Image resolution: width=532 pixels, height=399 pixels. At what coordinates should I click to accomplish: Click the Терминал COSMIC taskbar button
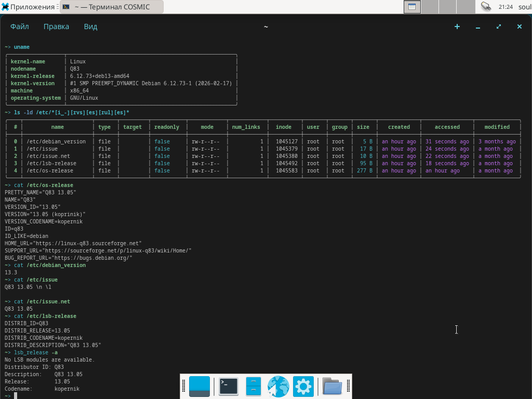(x=111, y=7)
